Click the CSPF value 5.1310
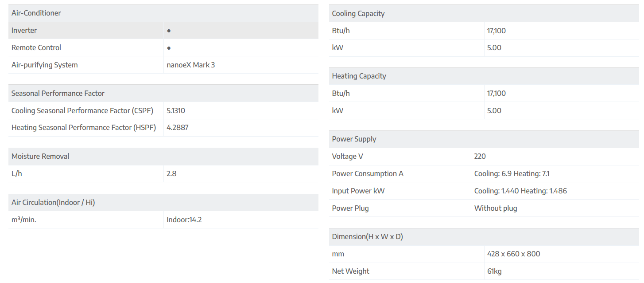The height and width of the screenshot is (283, 644). point(176,111)
